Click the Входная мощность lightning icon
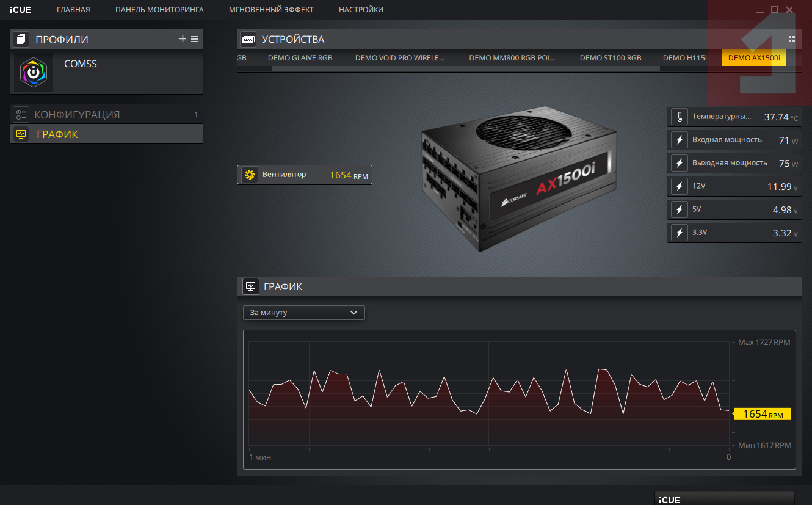The height and width of the screenshot is (505, 812). [678, 140]
